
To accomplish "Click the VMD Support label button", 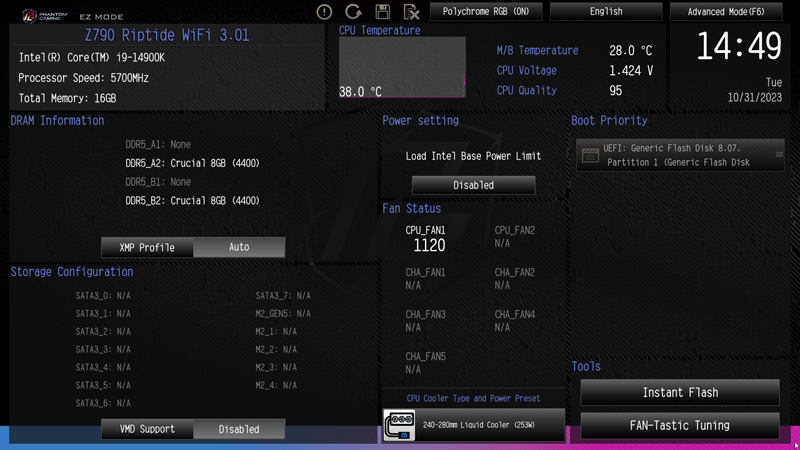I will click(147, 429).
